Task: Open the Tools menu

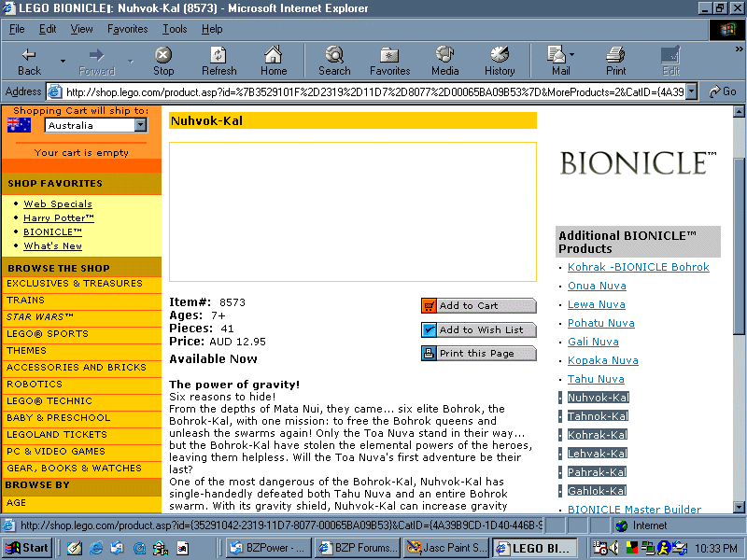Action: coord(175,29)
